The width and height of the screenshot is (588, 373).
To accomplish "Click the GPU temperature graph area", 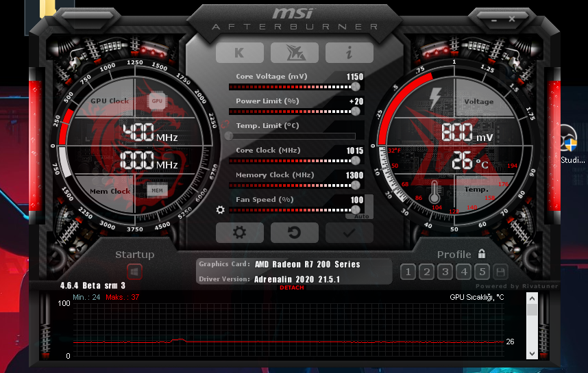I will pyautogui.click(x=289, y=330).
